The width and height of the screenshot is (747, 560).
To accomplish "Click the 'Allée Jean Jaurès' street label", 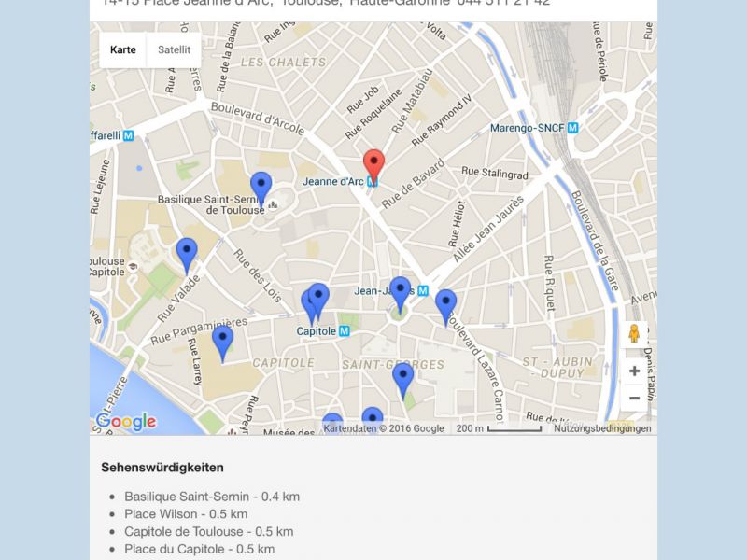I will tap(487, 229).
